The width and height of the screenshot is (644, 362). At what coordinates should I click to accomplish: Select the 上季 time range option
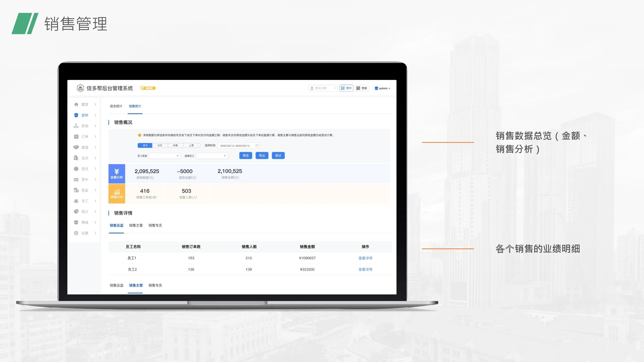[191, 145]
